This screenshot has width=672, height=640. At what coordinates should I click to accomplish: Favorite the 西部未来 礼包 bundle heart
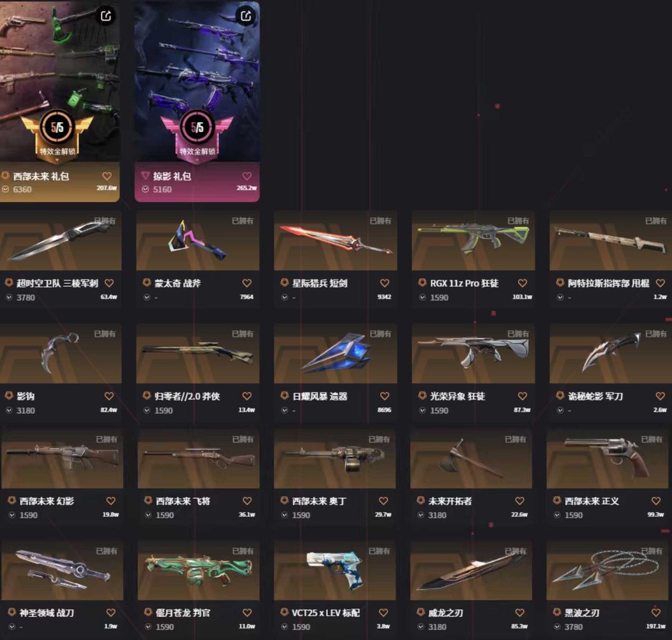[107, 176]
